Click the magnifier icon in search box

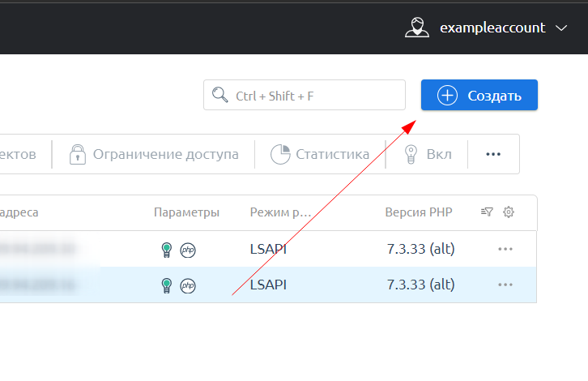pos(219,95)
